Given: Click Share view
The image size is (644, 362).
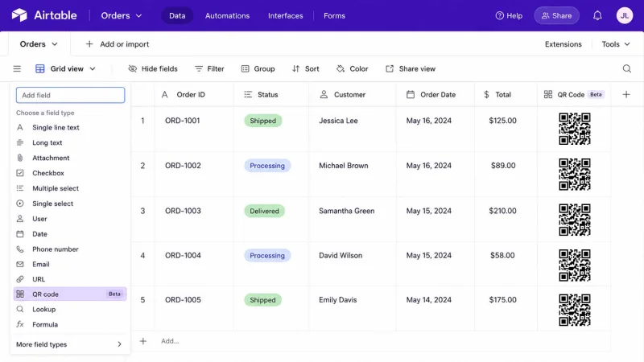Looking at the screenshot, I should (x=411, y=69).
